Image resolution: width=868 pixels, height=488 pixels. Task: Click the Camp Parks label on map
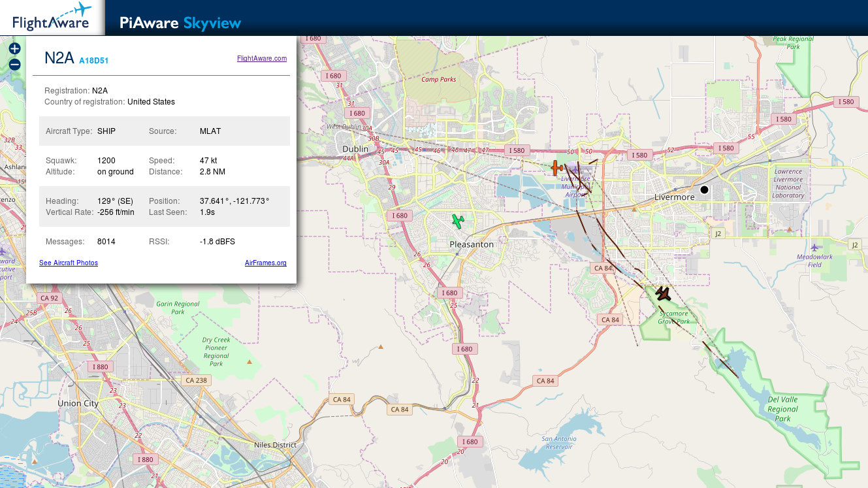point(439,80)
